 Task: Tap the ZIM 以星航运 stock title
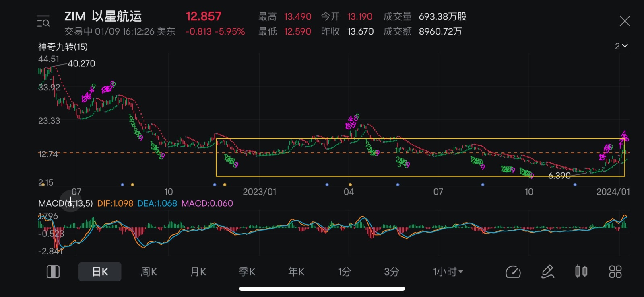(x=103, y=16)
